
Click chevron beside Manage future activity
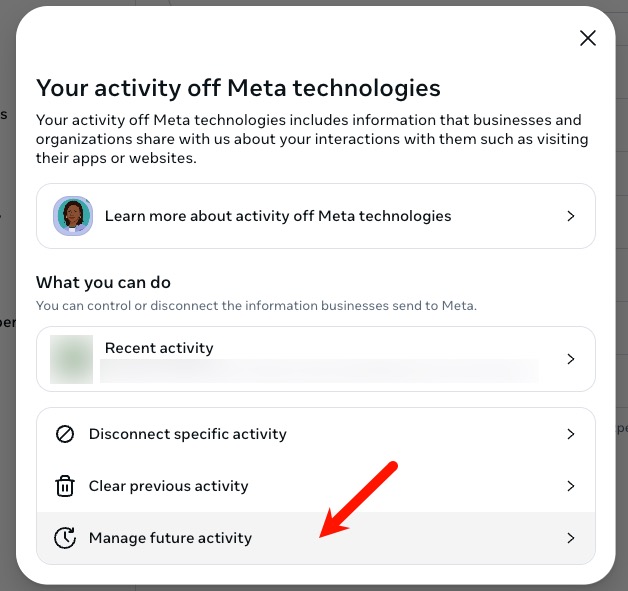point(571,538)
